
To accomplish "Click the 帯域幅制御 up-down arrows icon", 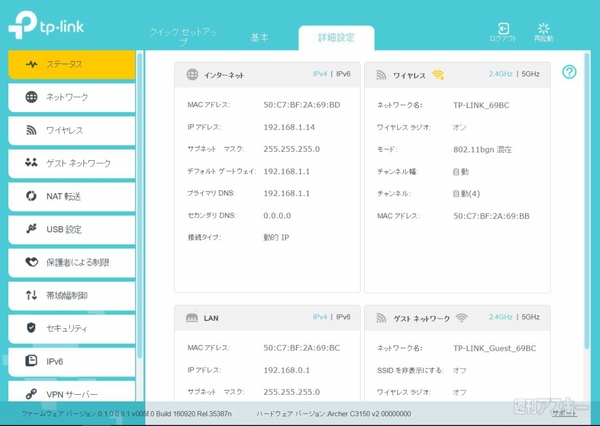I will [x=31, y=295].
